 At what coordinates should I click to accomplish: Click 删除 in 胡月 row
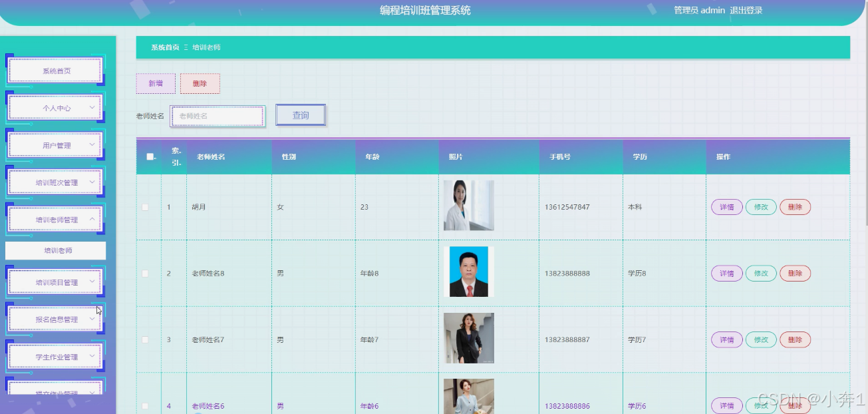coord(795,207)
